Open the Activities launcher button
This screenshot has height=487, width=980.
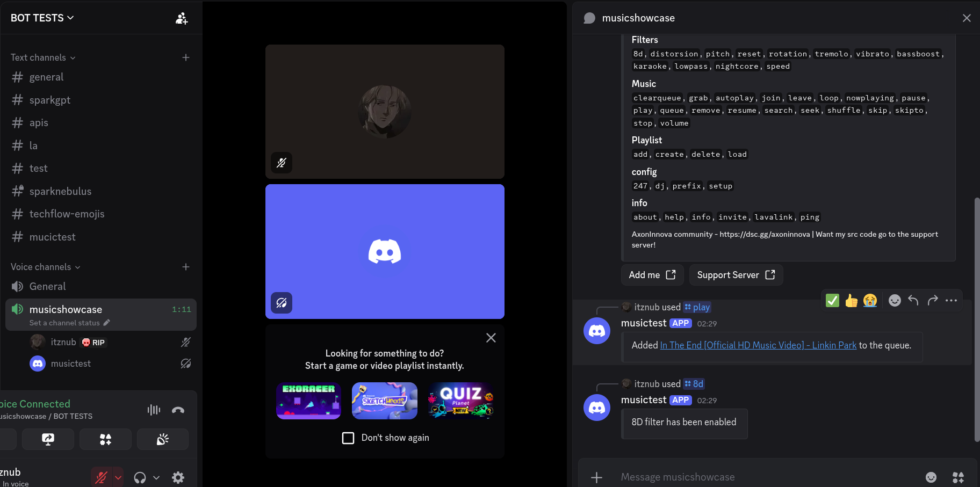click(105, 439)
